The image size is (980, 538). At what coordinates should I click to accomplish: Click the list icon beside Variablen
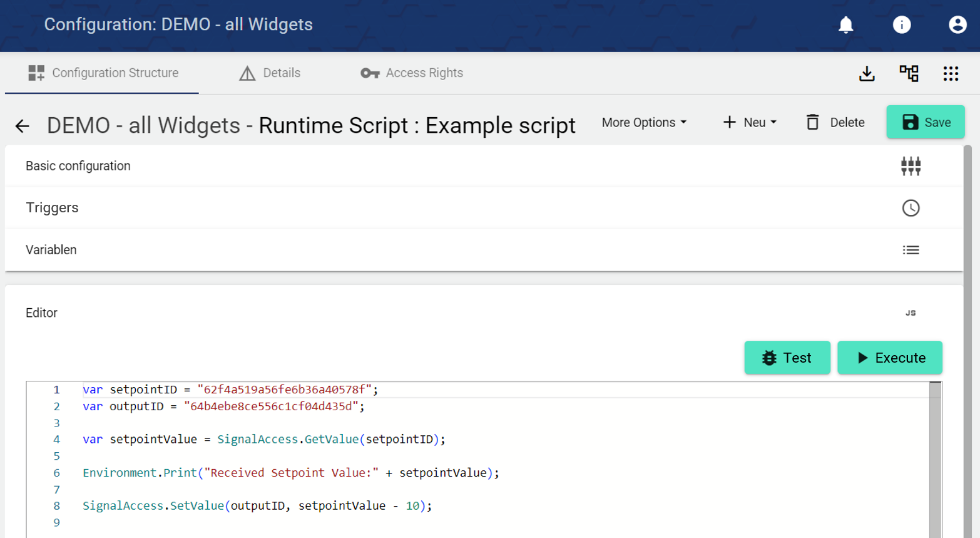coord(911,250)
